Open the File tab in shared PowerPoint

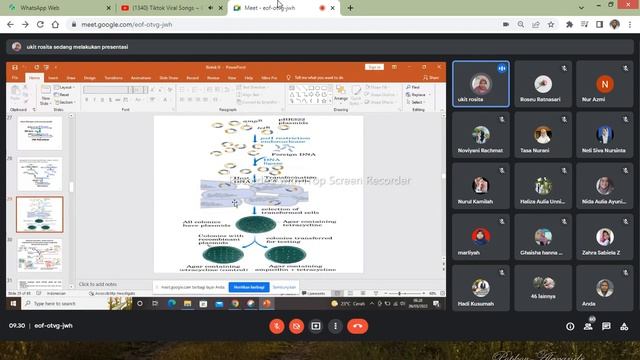(15, 78)
